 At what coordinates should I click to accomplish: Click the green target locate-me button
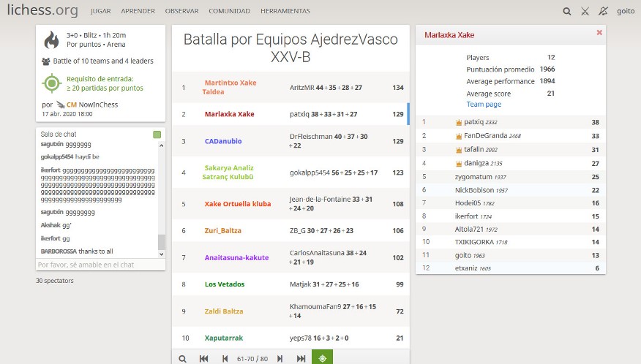tap(322, 358)
